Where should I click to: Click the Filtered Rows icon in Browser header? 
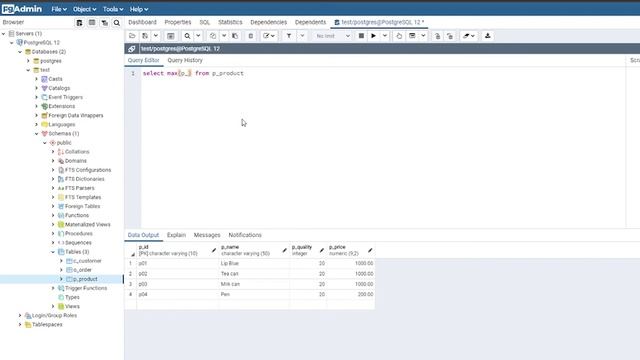[104, 22]
